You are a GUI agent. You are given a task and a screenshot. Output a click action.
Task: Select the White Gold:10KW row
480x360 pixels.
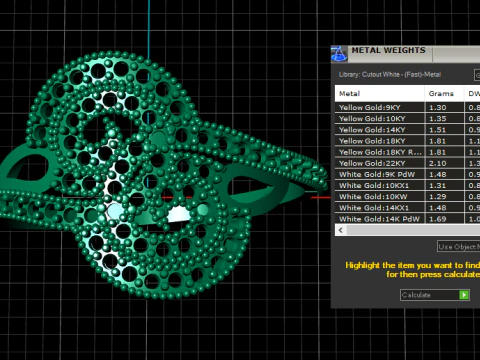coord(407,197)
